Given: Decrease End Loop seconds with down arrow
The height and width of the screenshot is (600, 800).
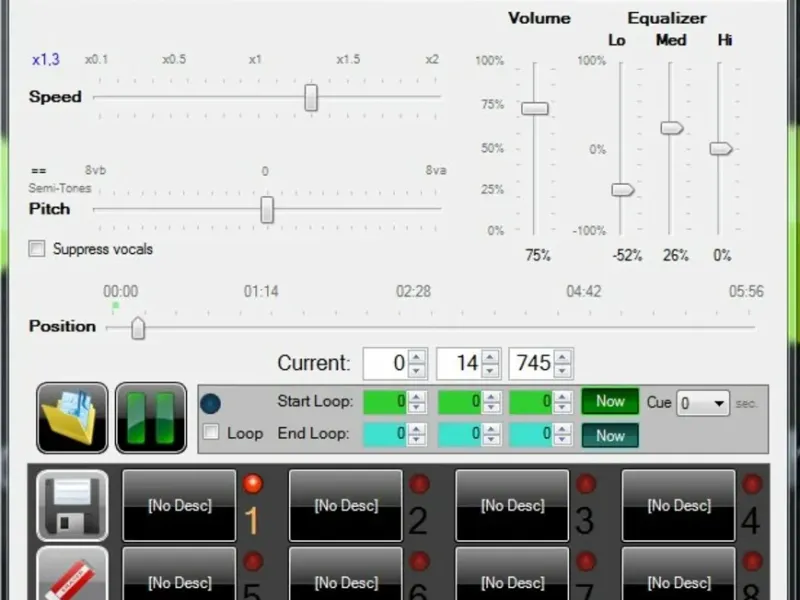Looking at the screenshot, I should click(491, 440).
